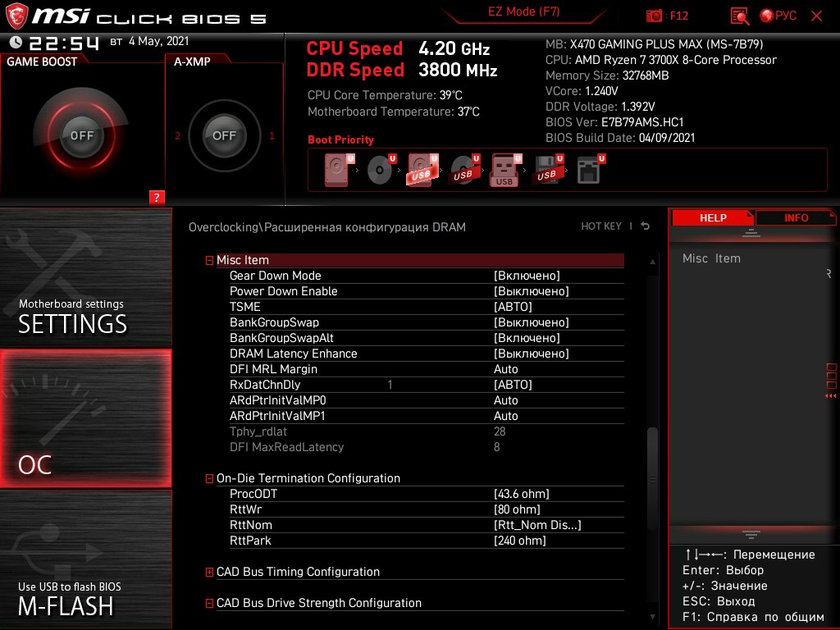Screen dimensions: 840x630
Task: Change the Gear Down Mode value
Action: point(527,276)
